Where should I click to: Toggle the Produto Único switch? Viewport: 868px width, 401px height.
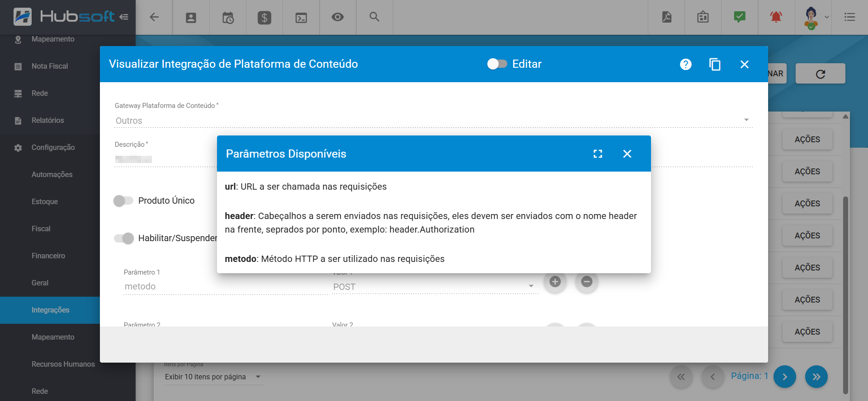(123, 201)
